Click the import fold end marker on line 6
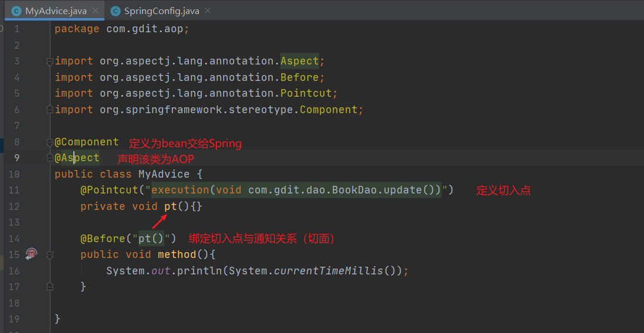644x333 pixels. tap(50, 109)
